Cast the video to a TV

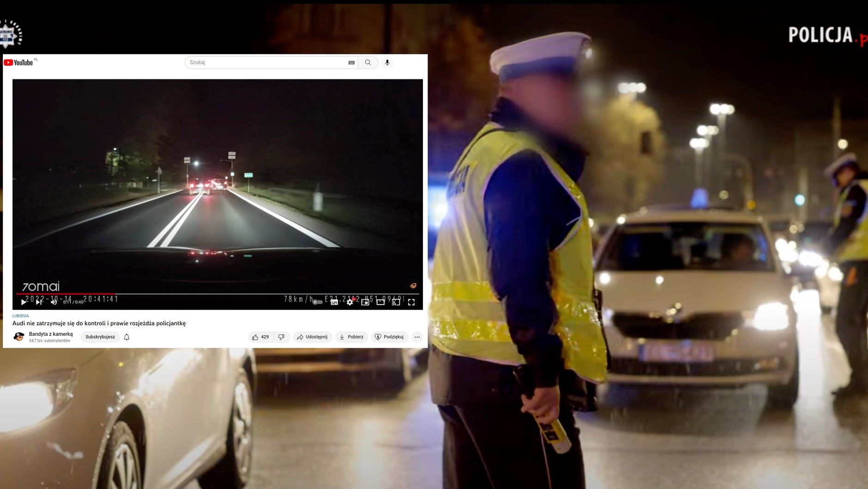pyautogui.click(x=396, y=302)
